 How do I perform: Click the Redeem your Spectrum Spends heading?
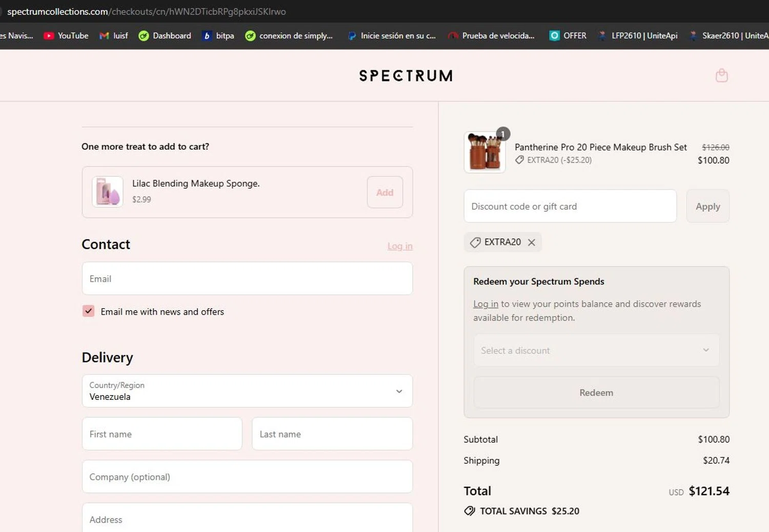click(x=539, y=281)
